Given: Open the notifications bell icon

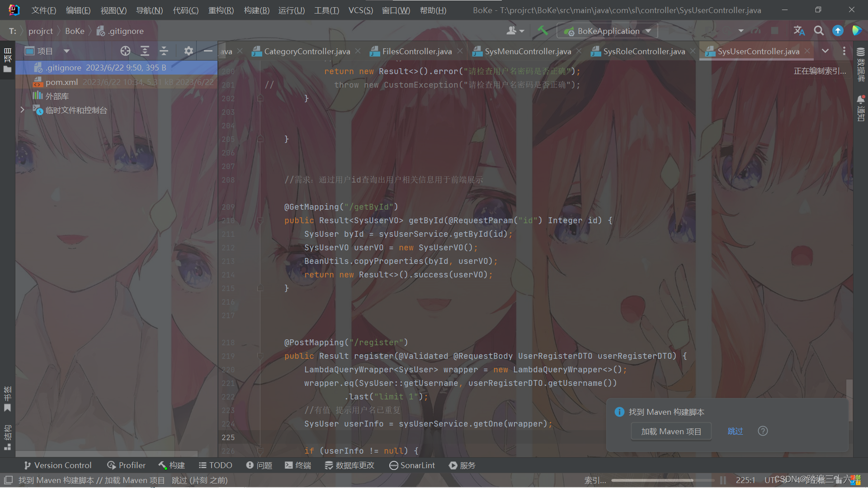Looking at the screenshot, I should [861, 108].
